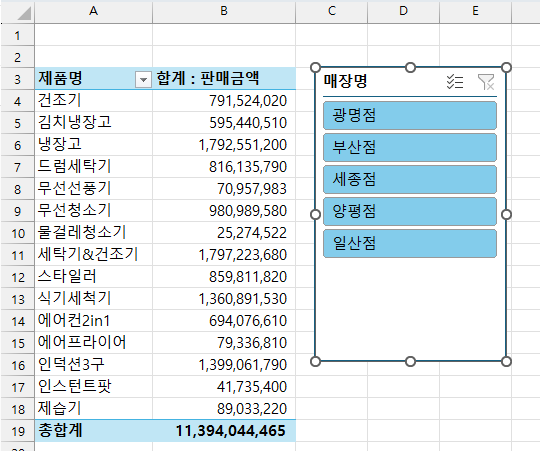This screenshot has height=451, width=540.
Task: Select grand total 11,394,044,465
Action: 224,431
